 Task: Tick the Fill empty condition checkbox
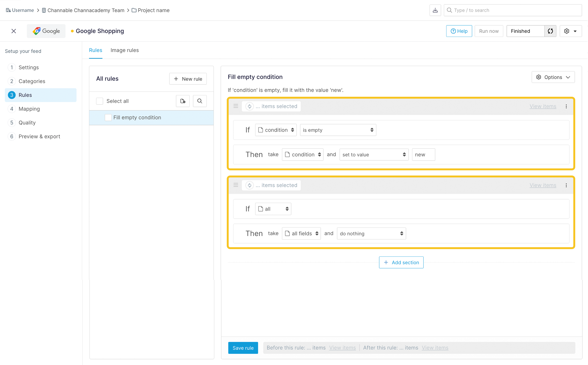[x=108, y=117]
